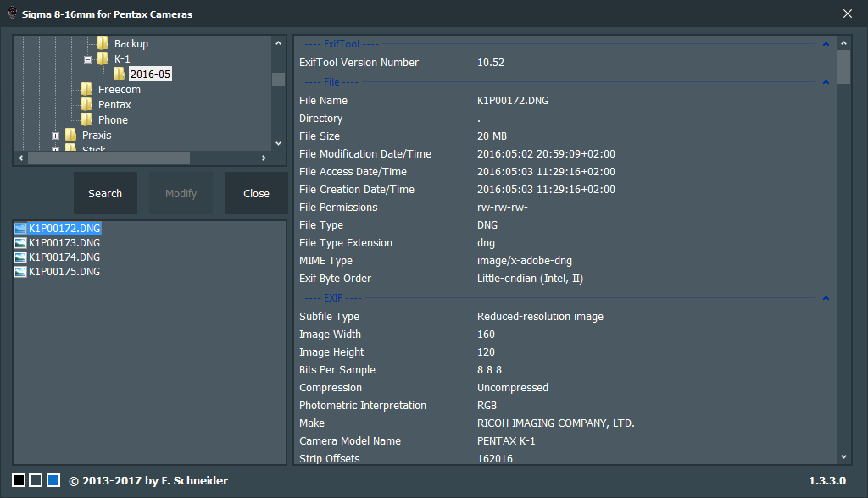Select the Praxis folder
Image resolution: width=868 pixels, height=498 pixels.
(x=97, y=135)
